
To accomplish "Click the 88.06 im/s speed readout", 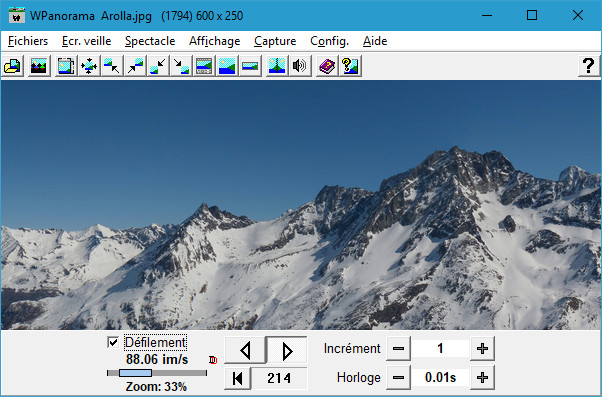I will (x=157, y=359).
